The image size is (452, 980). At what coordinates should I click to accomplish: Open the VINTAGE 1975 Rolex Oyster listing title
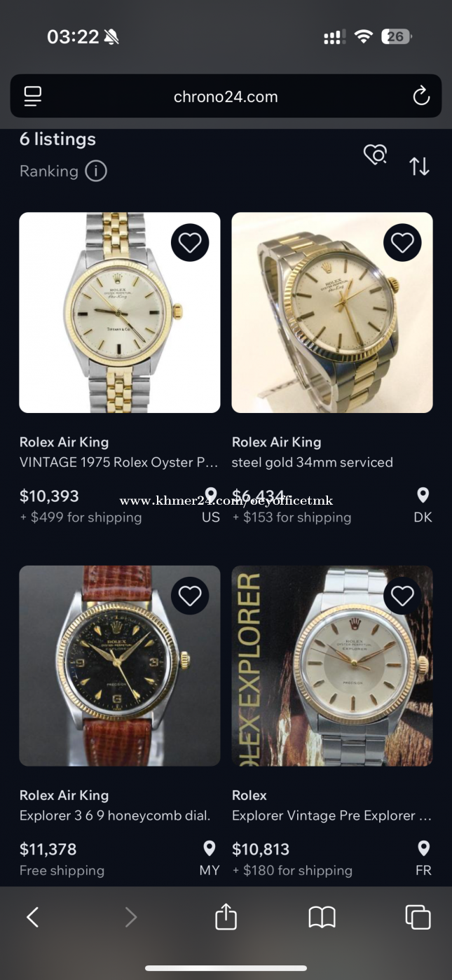[119, 462]
